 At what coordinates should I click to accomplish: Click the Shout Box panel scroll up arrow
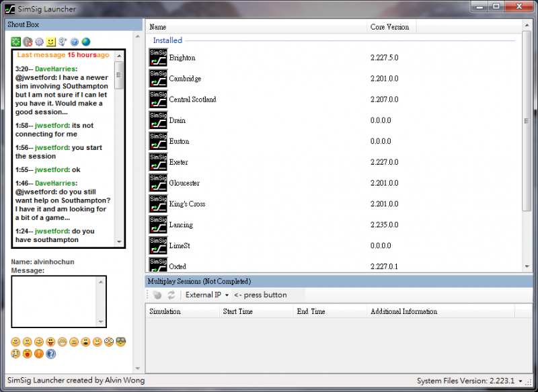click(138, 36)
